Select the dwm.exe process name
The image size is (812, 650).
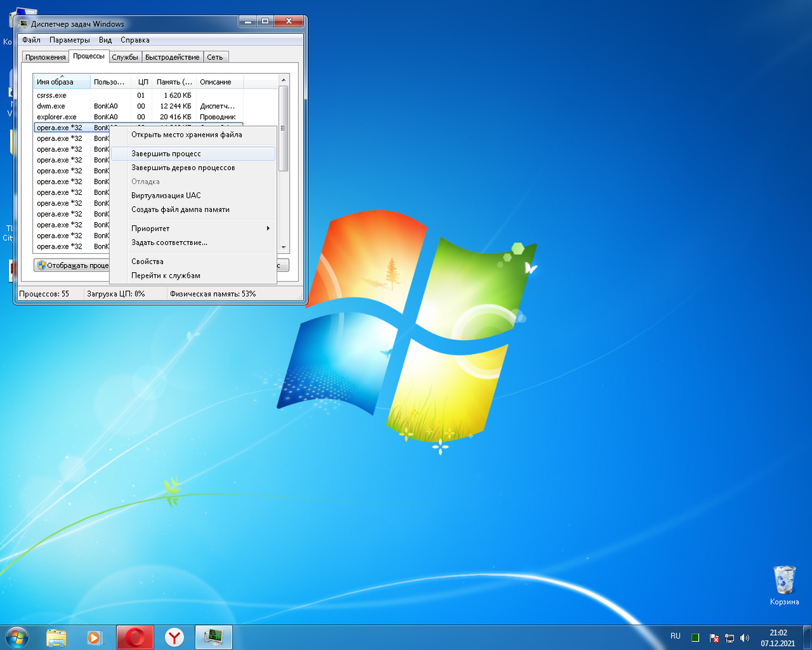pos(51,106)
